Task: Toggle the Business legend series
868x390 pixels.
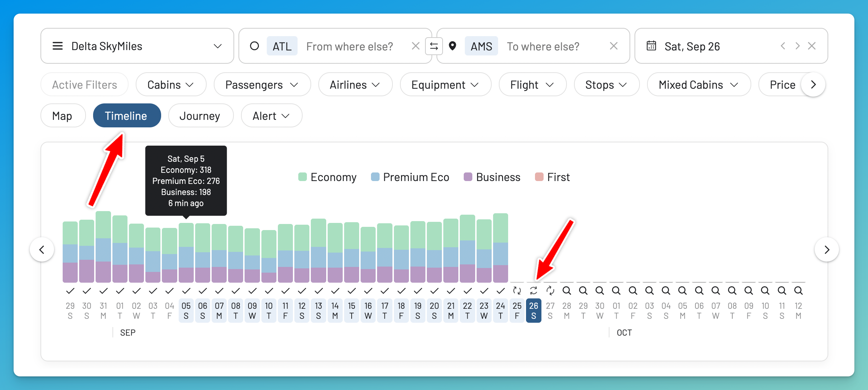Action: 492,177
